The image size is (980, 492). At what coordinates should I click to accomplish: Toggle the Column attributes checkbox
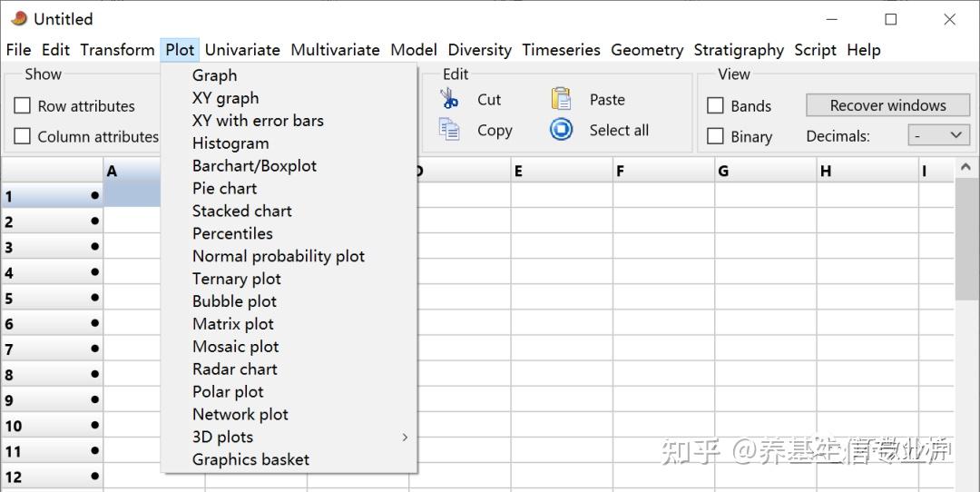pyautogui.click(x=23, y=137)
